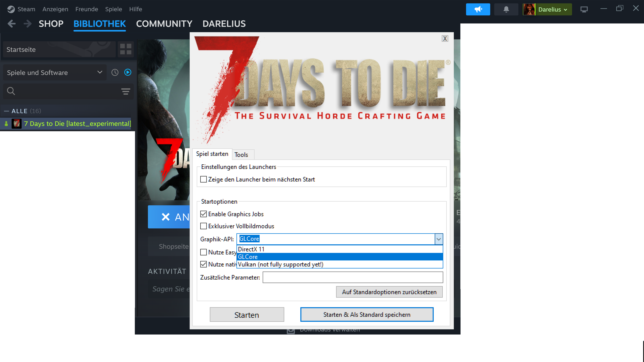Click the blue cancel game button

(169, 217)
